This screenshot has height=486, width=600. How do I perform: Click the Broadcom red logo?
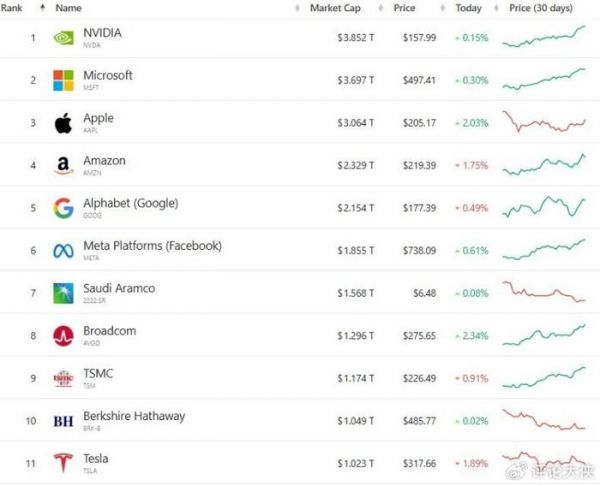pyautogui.click(x=63, y=336)
